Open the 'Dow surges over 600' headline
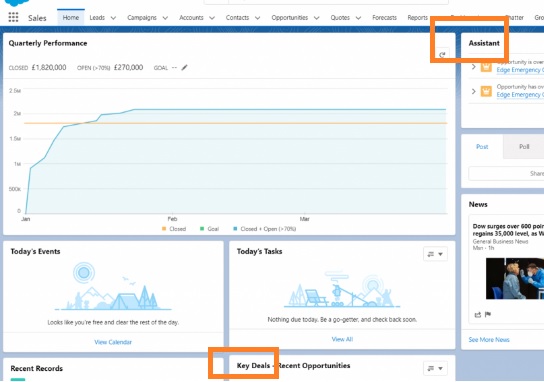Image resolution: width=544 pixels, height=382 pixels. [508, 230]
